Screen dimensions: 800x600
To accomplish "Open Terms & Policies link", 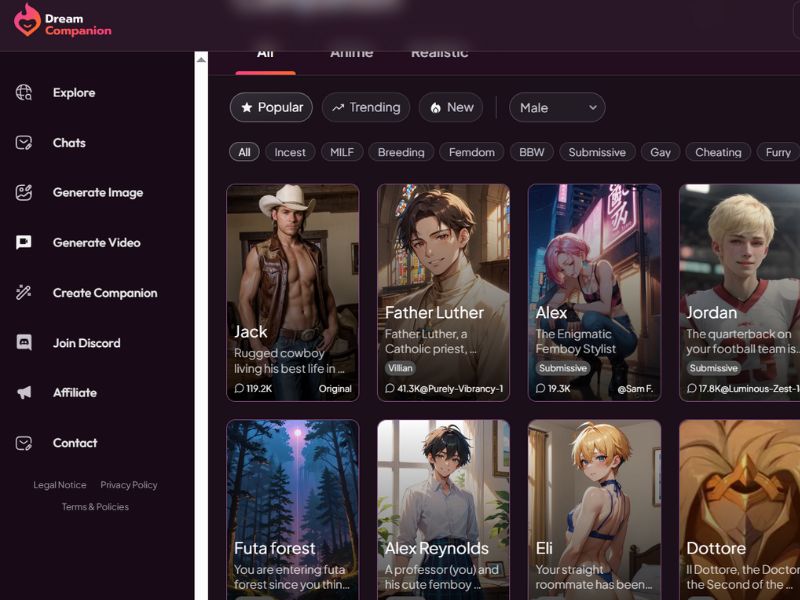I will point(95,507).
